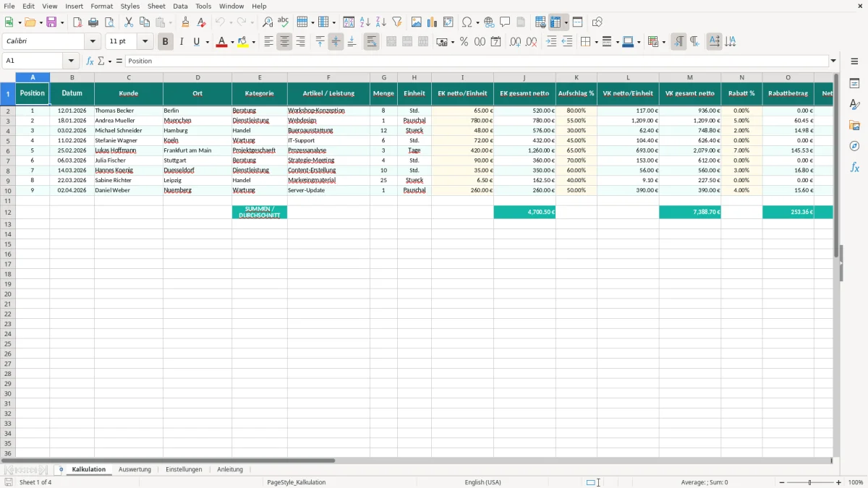The height and width of the screenshot is (488, 868).
Task: Click Draw Functions shapes icon
Action: point(597,22)
